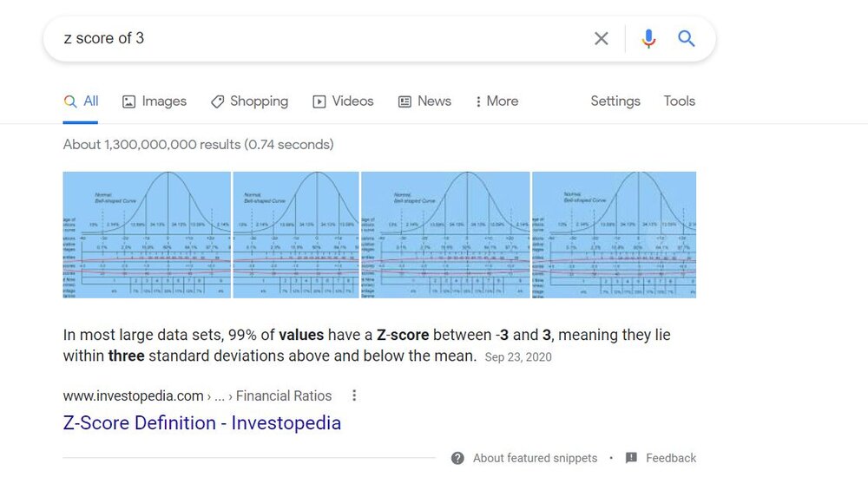868x490 pixels.
Task: Click About featured snippets link
Action: (x=535, y=458)
